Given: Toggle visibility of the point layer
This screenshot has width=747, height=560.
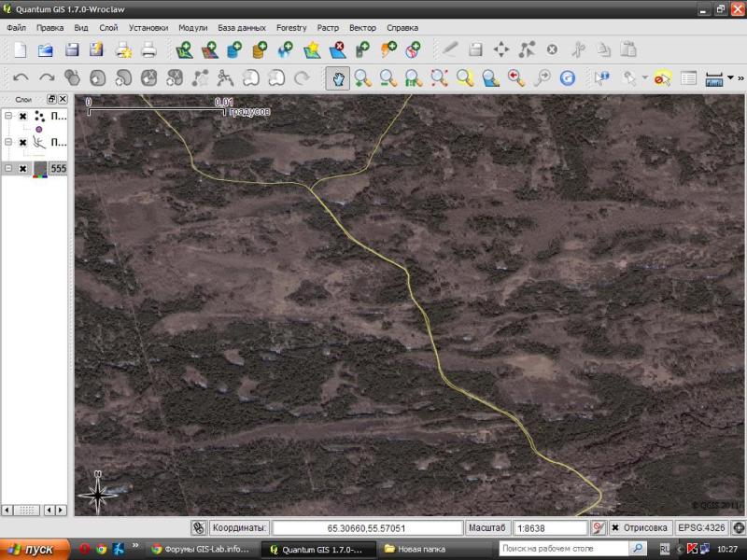Looking at the screenshot, I should click(22, 117).
